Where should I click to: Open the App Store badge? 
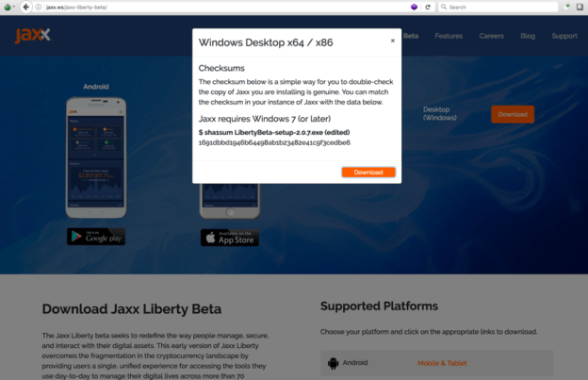(230, 238)
